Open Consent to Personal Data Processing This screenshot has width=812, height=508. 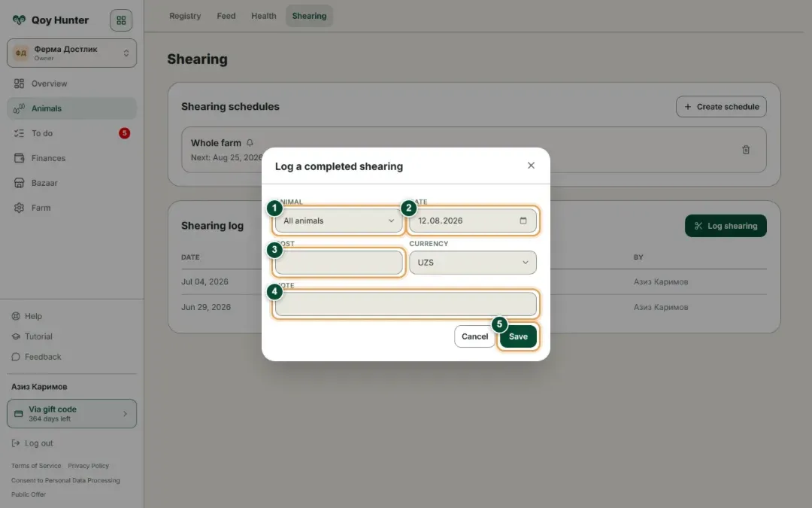tap(65, 480)
